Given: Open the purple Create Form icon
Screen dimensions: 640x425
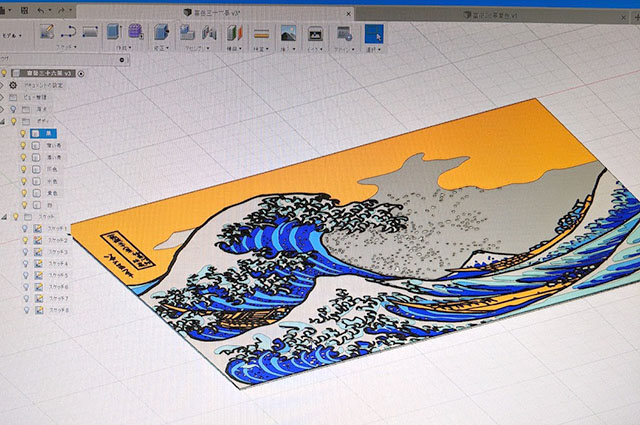Looking at the screenshot, I should [x=136, y=32].
